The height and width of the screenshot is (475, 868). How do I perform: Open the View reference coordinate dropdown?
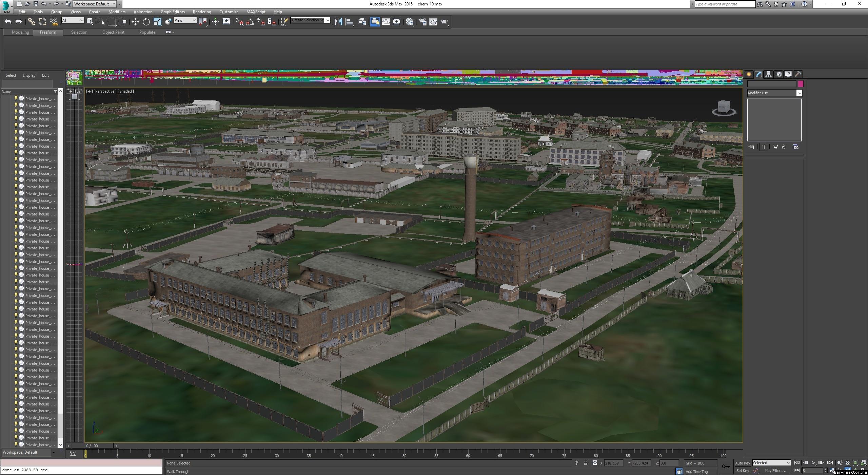[x=185, y=20]
